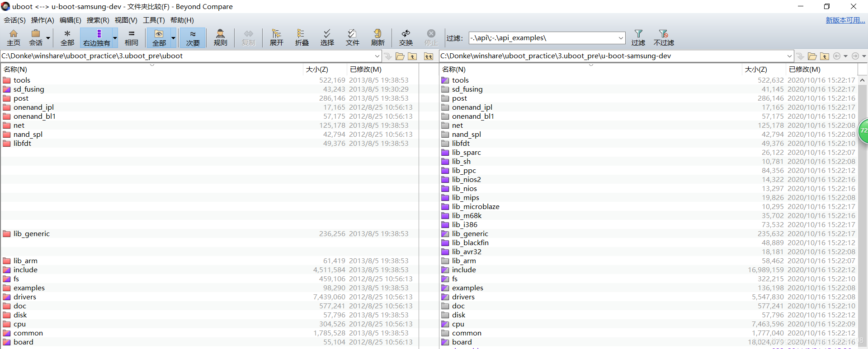
Task: Click the 交换 swap sides icon
Action: tap(406, 37)
